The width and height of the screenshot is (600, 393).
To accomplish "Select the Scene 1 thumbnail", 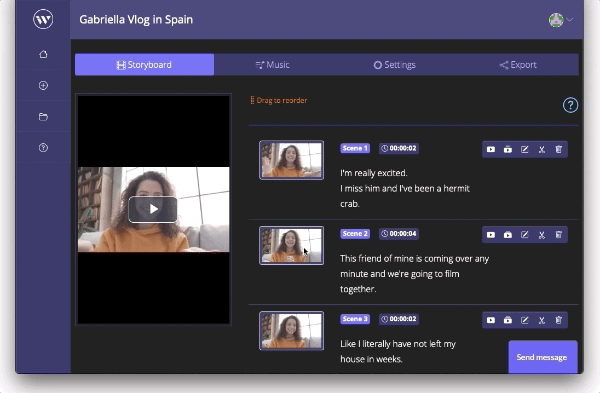I will [291, 160].
